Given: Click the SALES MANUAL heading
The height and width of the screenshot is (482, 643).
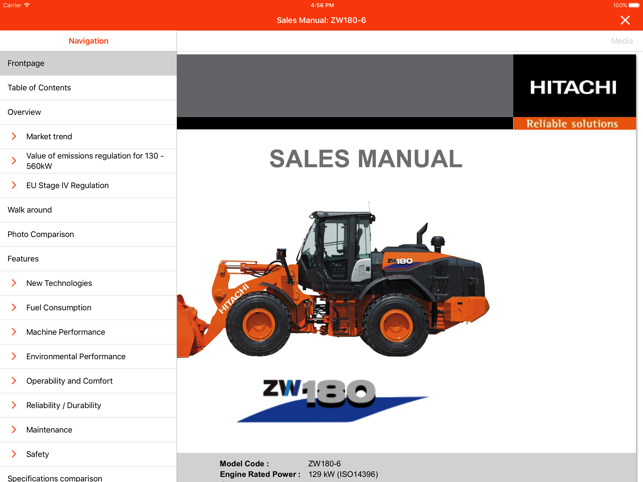Looking at the screenshot, I should (366, 159).
